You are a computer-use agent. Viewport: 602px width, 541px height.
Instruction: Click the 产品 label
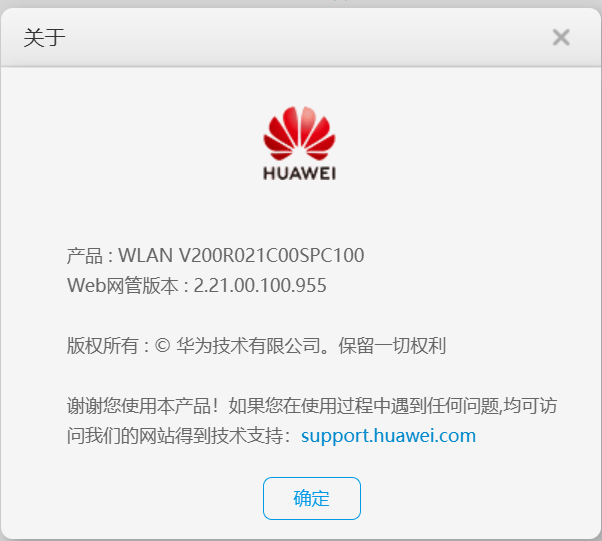pos(84,255)
